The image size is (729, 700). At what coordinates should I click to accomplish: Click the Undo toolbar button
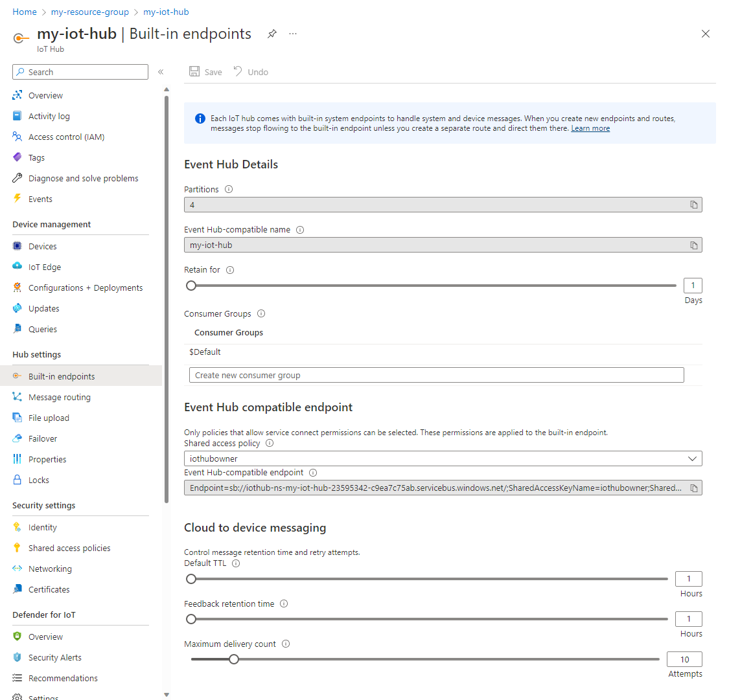tap(251, 72)
